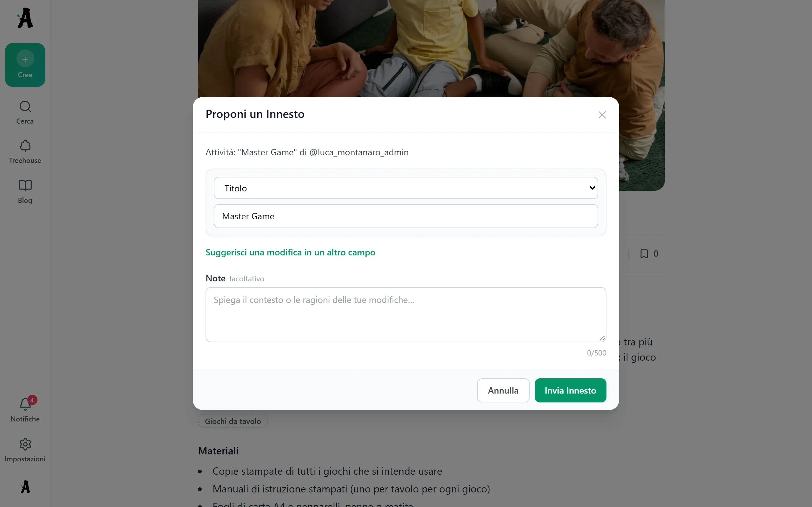
Task: Focus the Note textarea
Action: coord(406,315)
